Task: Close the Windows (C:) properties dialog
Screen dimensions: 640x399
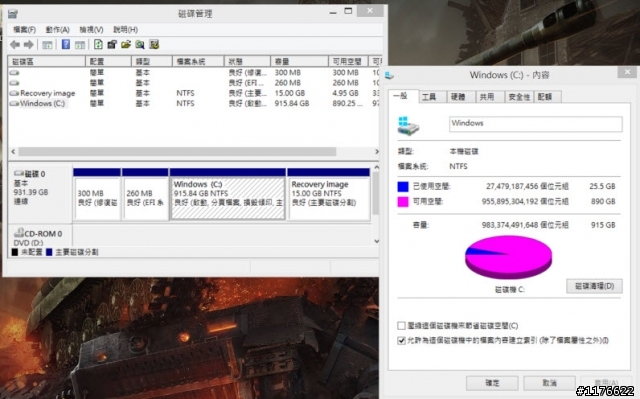Action: pos(627,72)
